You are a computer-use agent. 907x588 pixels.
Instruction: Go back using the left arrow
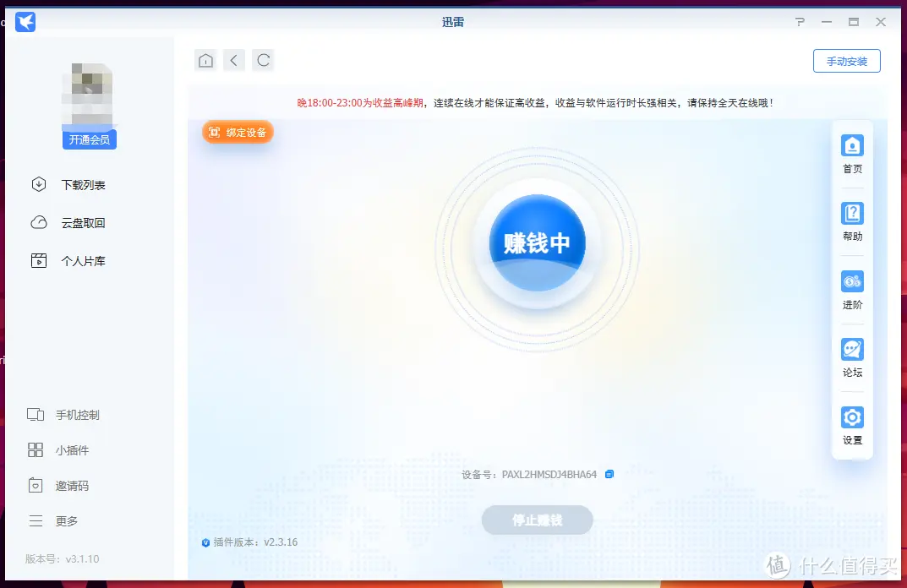point(234,60)
